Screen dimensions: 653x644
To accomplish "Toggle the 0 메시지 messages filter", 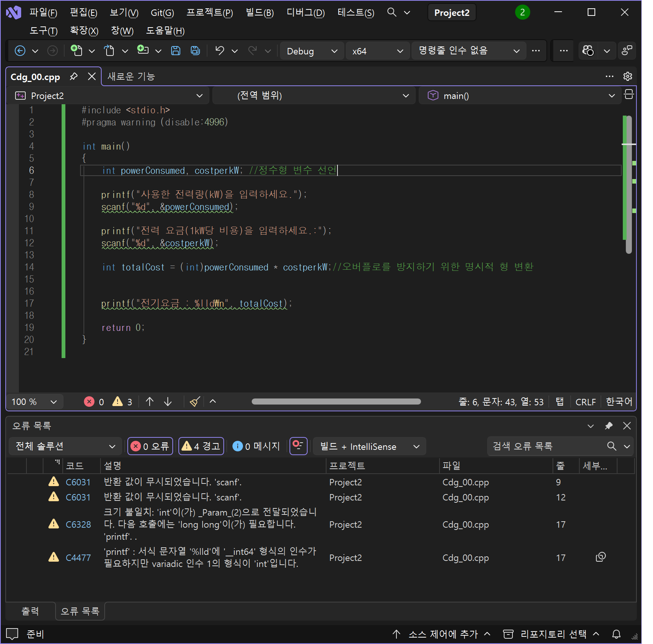I will [256, 446].
